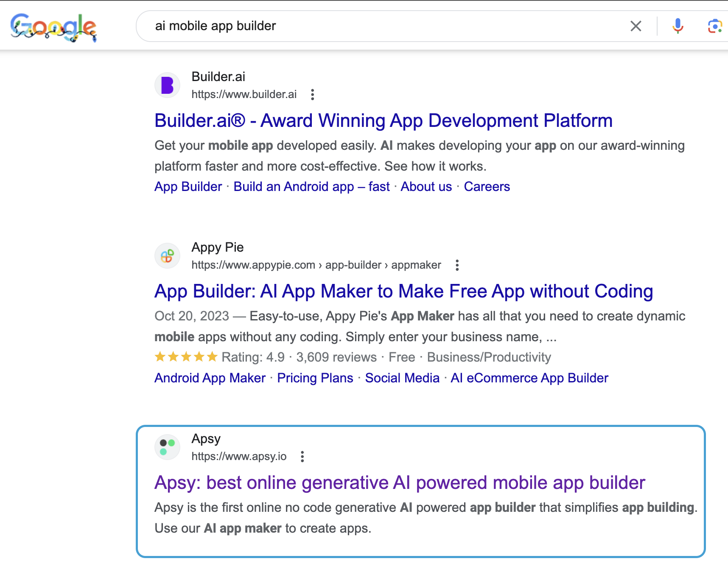Open the Pricing Plans sitelink under Appy Pie

(314, 378)
